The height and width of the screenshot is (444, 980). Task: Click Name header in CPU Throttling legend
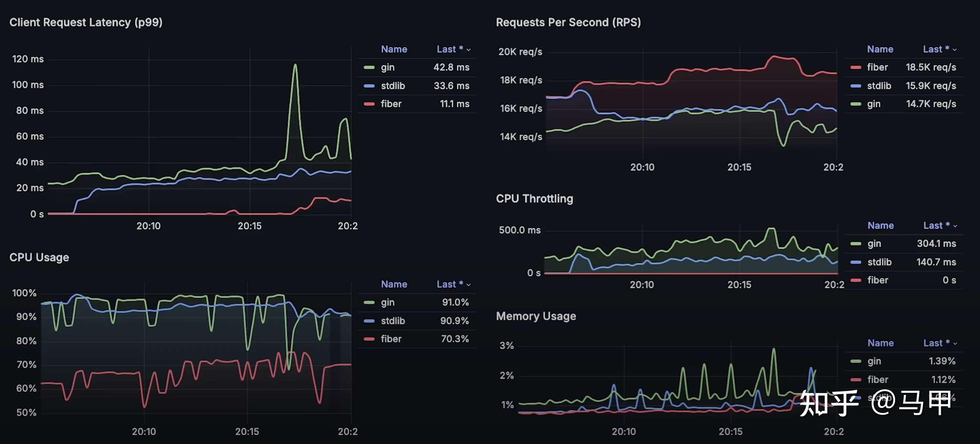click(x=880, y=225)
